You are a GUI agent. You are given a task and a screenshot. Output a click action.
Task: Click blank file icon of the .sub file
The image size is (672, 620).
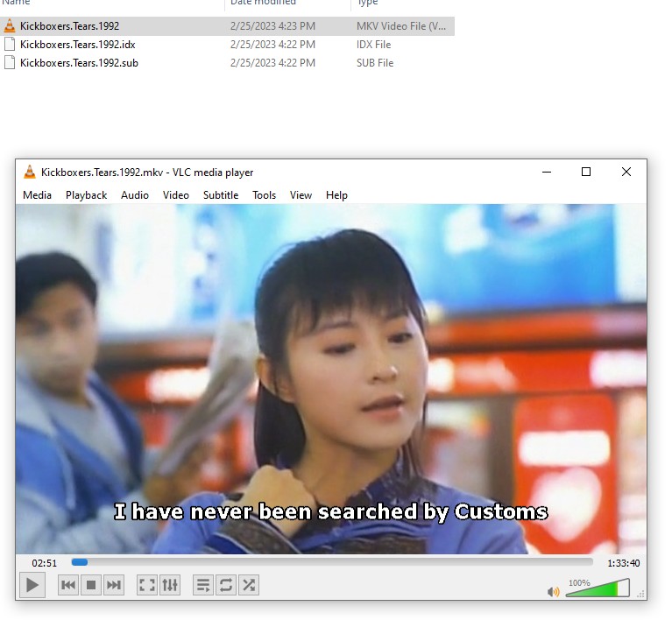[10, 62]
